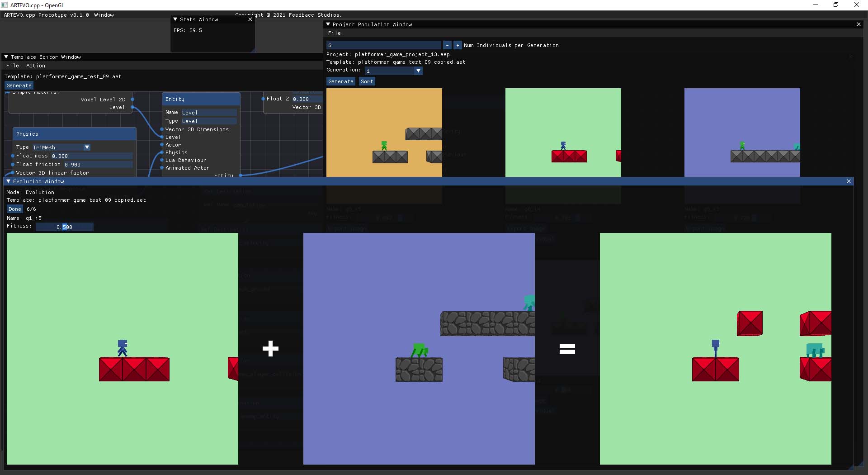Click Generate in Project Population Window

pos(341,81)
